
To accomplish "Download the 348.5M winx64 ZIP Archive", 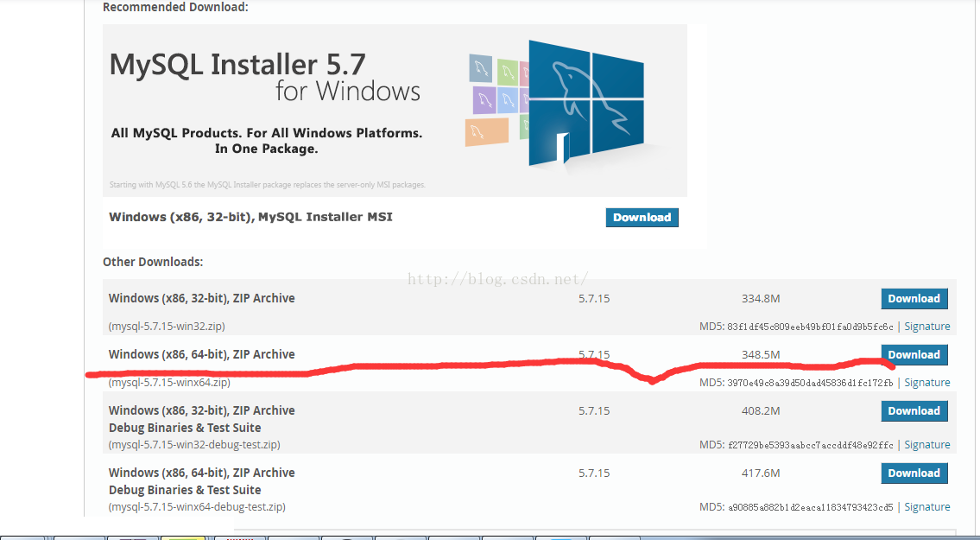I will tap(914, 355).
